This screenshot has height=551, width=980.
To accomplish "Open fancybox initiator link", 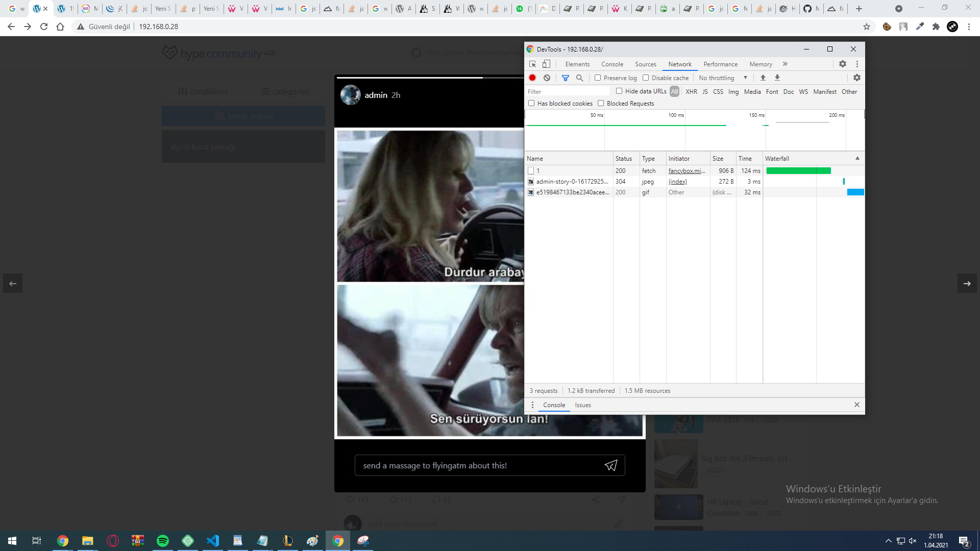I will click(687, 171).
